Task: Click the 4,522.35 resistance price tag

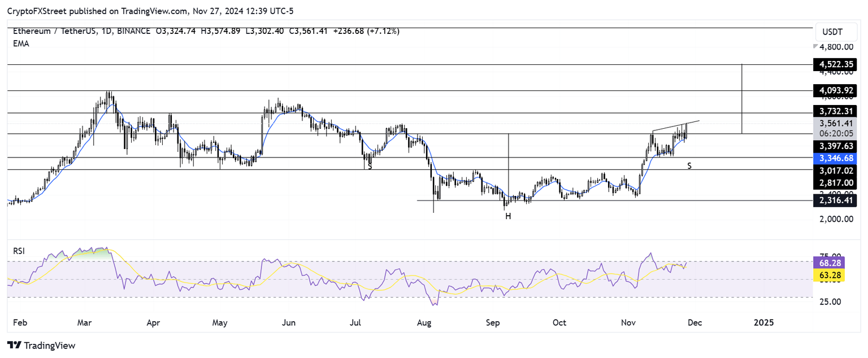Action: (835, 64)
